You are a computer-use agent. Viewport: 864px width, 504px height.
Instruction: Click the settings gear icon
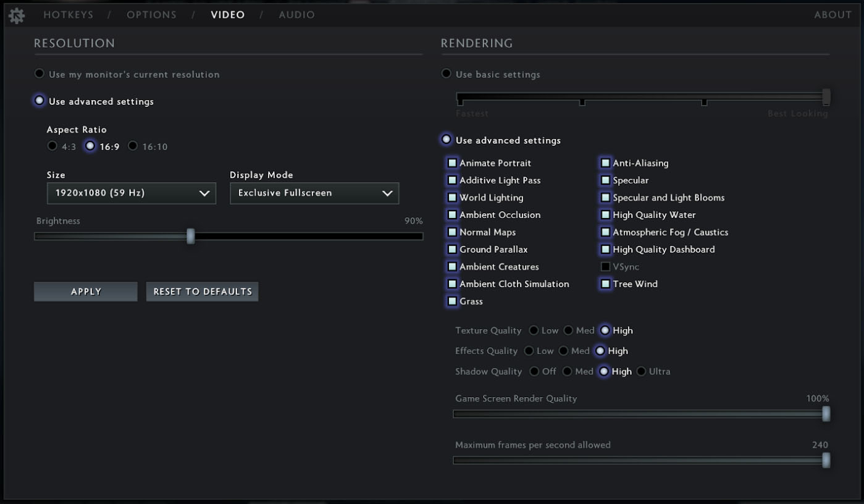(16, 15)
